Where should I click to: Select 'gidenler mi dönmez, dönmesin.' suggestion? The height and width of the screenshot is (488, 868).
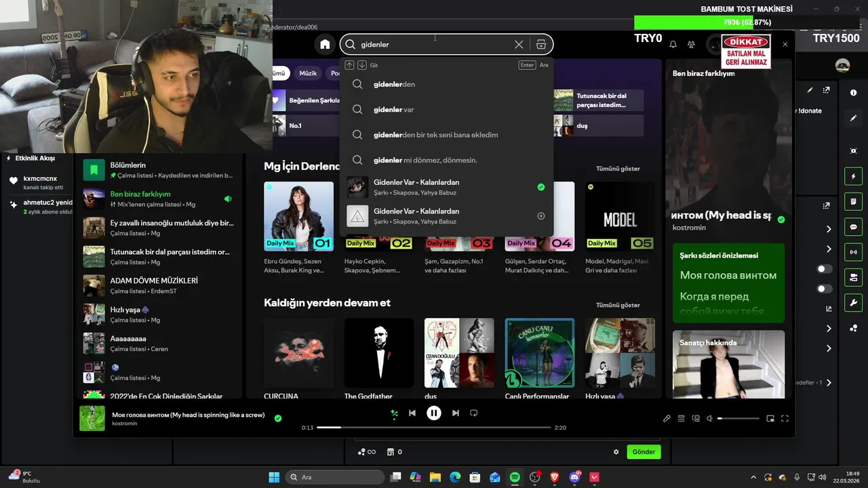tap(447, 160)
